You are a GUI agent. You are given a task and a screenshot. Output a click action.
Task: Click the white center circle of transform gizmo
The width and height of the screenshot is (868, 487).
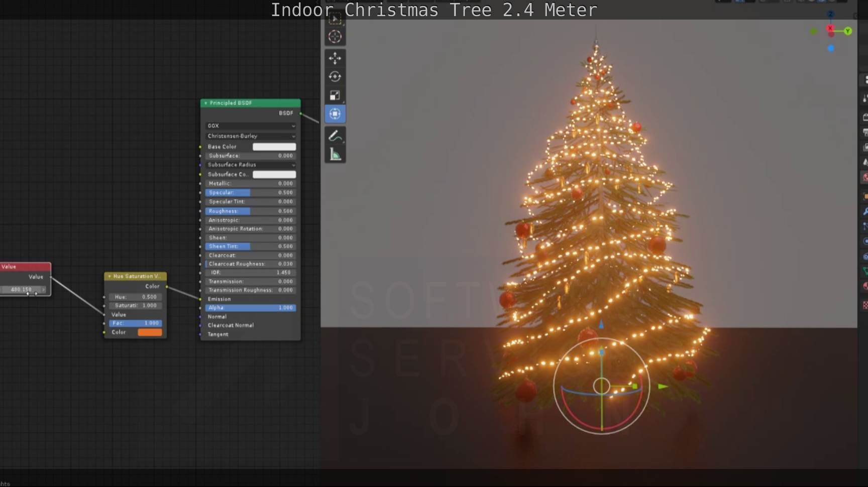coord(601,386)
